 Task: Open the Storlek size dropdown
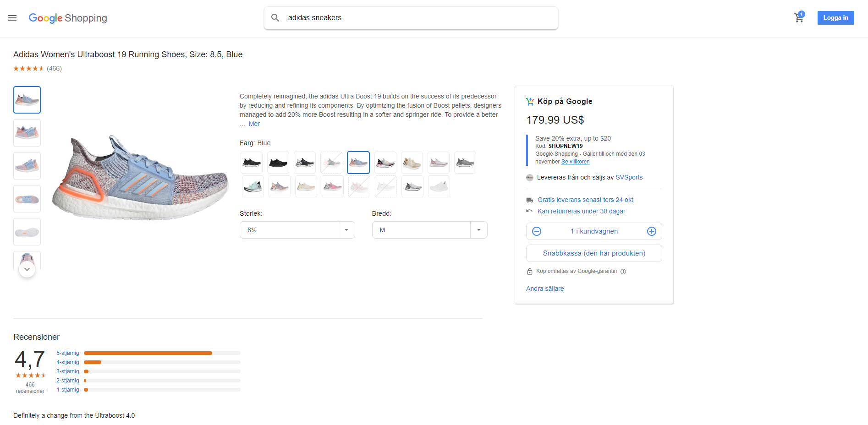point(297,230)
